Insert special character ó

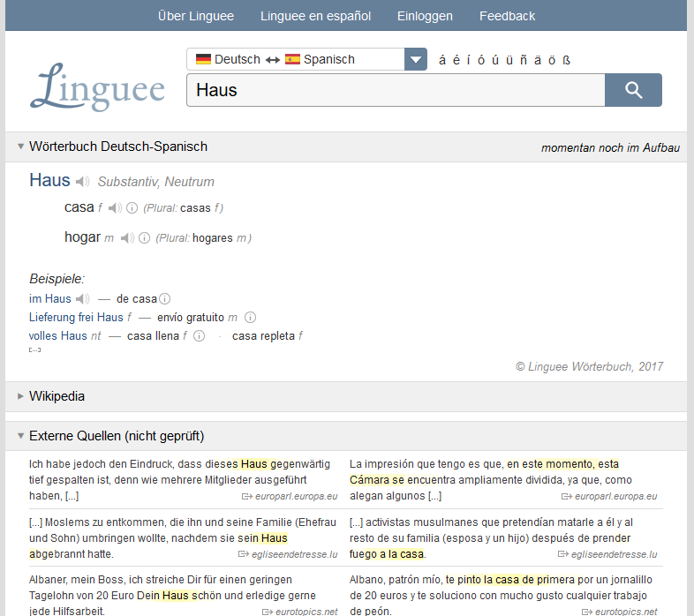click(x=481, y=60)
